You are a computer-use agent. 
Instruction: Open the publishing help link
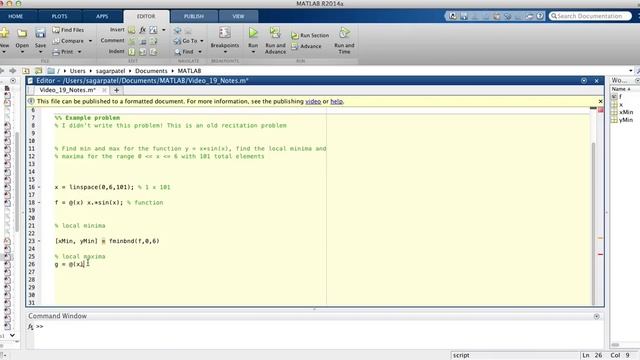tap(336, 101)
